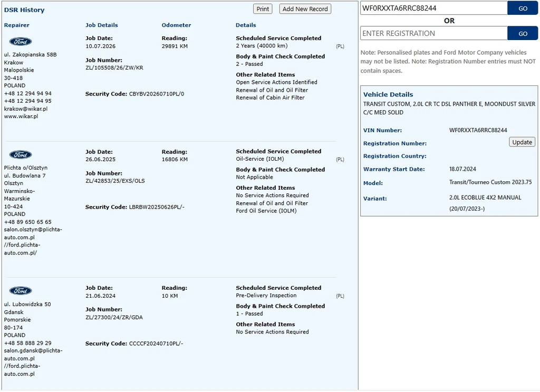Select variant 2.0L ECOBLUE 4X2 MANUAL

[x=485, y=198]
